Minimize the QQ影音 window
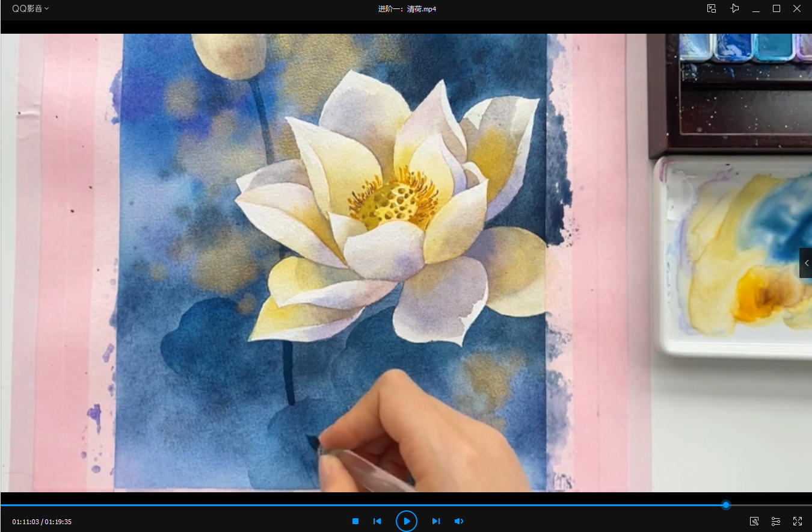812x532 pixels. [756, 8]
